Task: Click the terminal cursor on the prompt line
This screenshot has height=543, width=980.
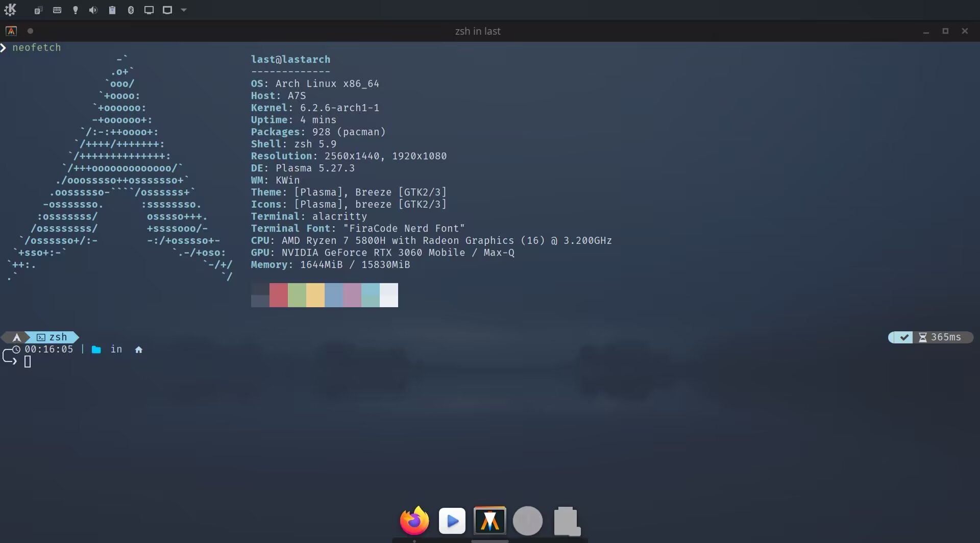Action: (28, 362)
